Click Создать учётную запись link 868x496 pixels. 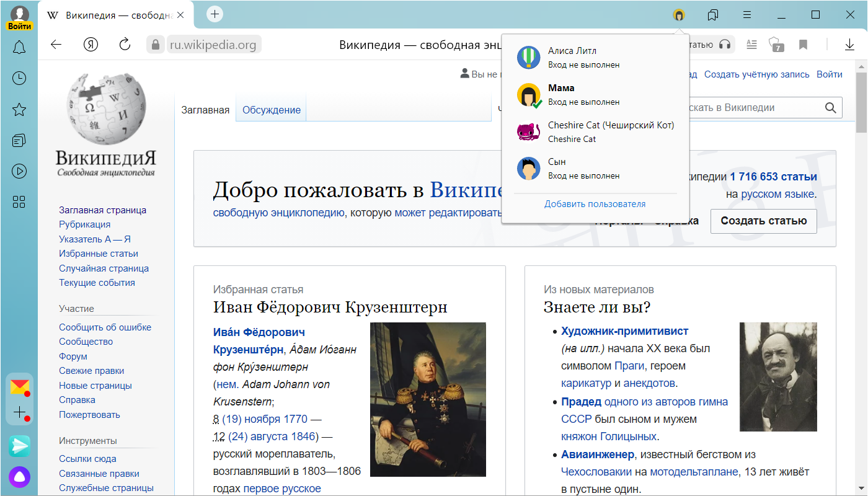756,74
